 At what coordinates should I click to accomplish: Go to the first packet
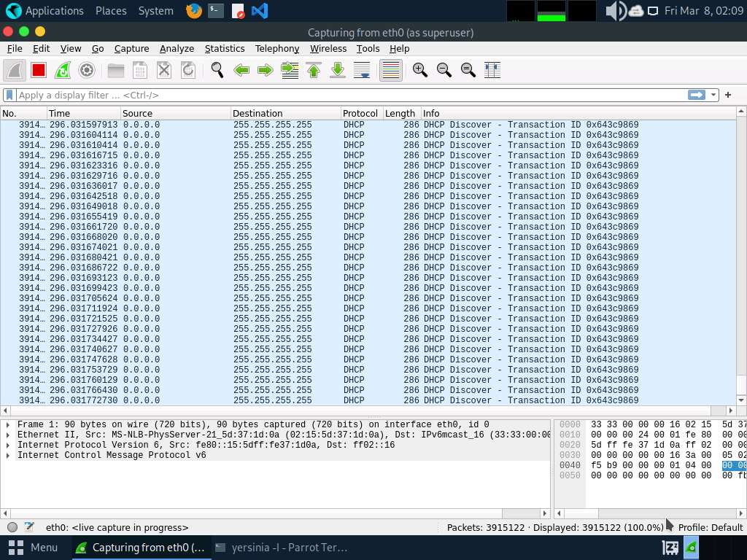click(x=314, y=70)
